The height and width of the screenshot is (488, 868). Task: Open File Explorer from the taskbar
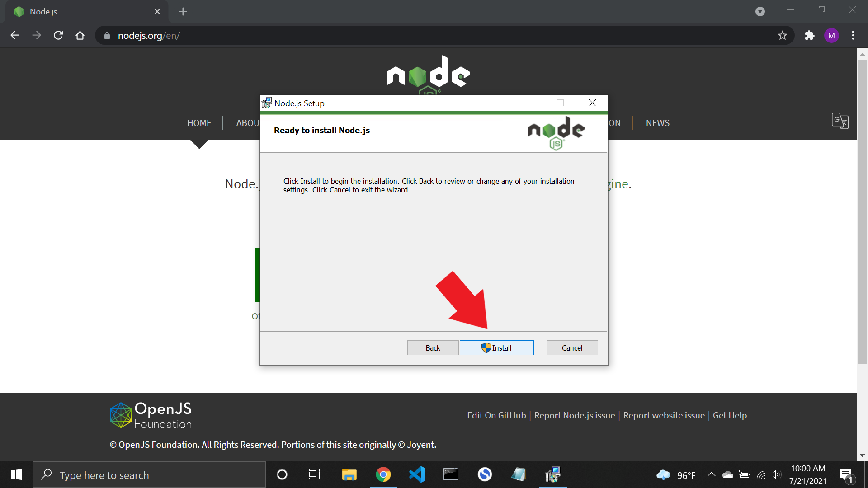349,474
